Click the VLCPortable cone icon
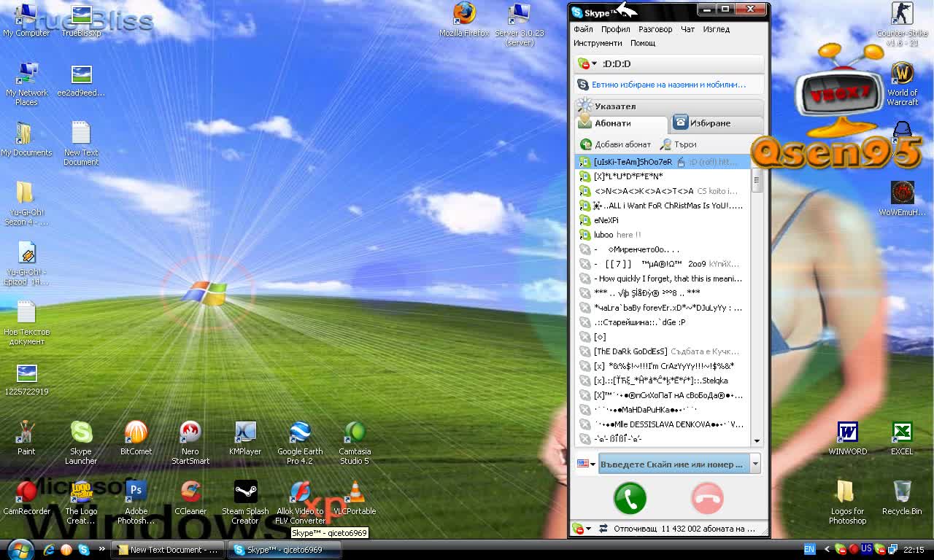This screenshot has width=934, height=560. (355, 492)
